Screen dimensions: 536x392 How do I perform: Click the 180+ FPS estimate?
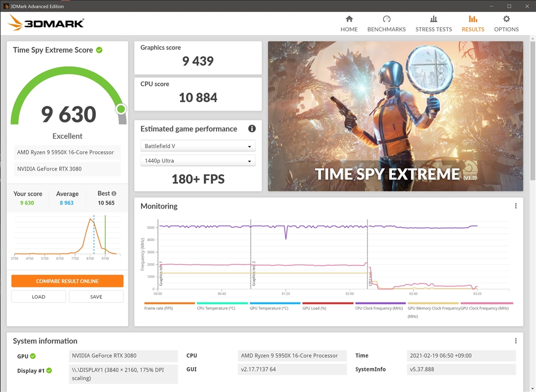click(198, 179)
